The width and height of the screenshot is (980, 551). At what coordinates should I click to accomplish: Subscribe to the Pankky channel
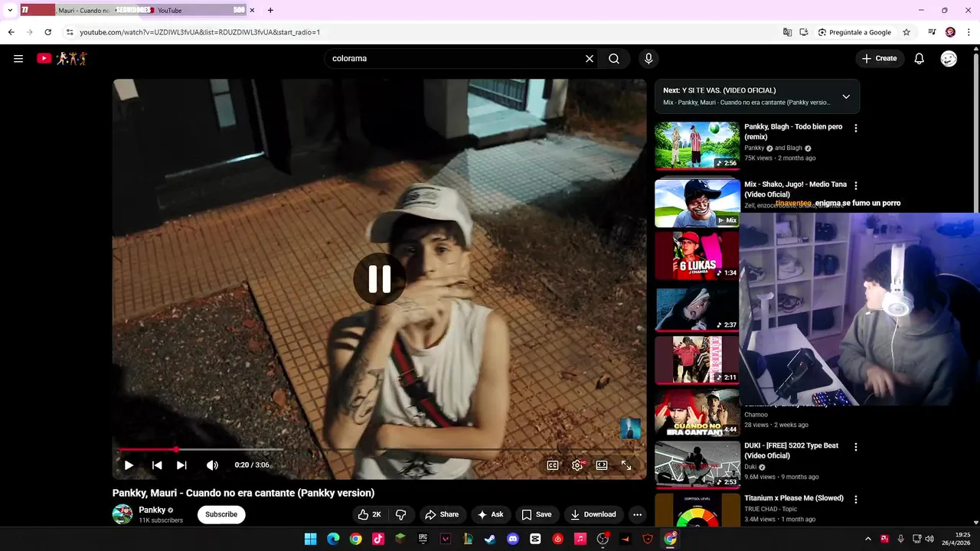221,514
